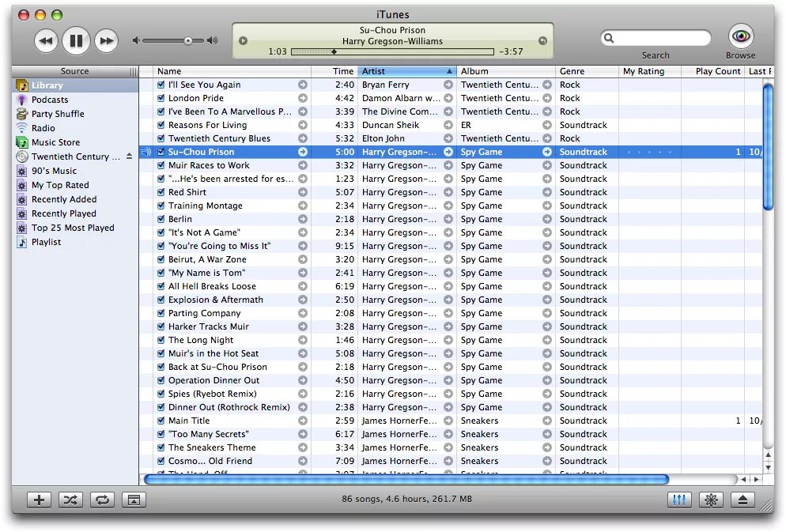Show or hide song artwork button
786x532 pixels.
134,500
